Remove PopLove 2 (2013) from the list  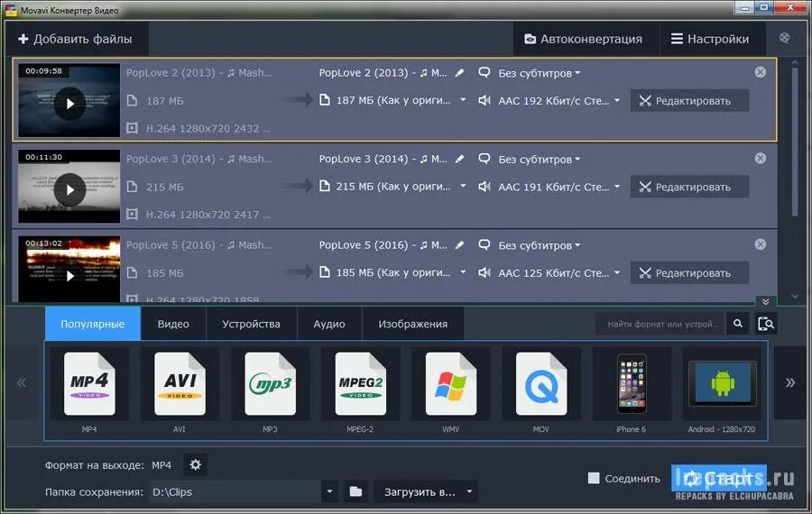(x=761, y=72)
